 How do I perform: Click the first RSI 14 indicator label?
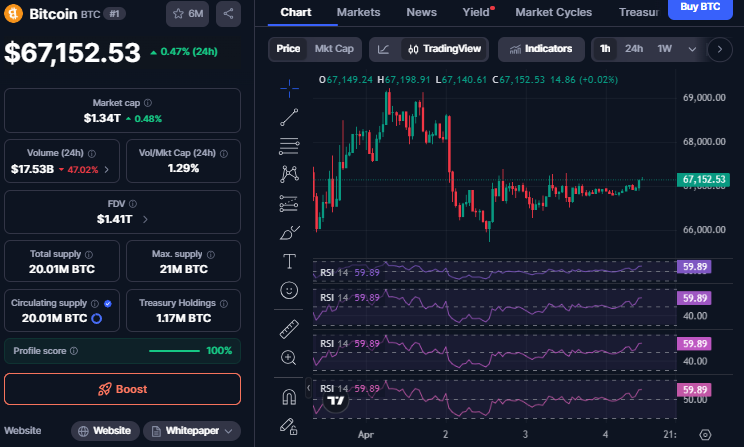(x=334, y=272)
